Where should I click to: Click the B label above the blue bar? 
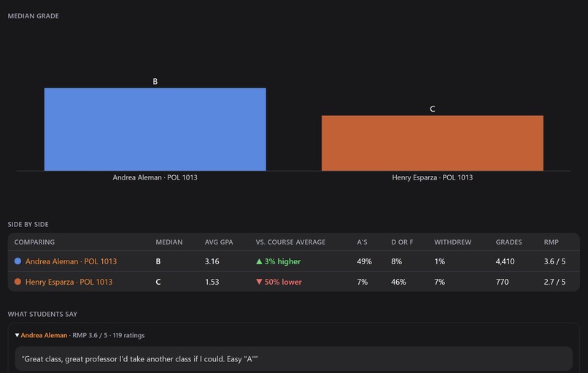click(155, 82)
